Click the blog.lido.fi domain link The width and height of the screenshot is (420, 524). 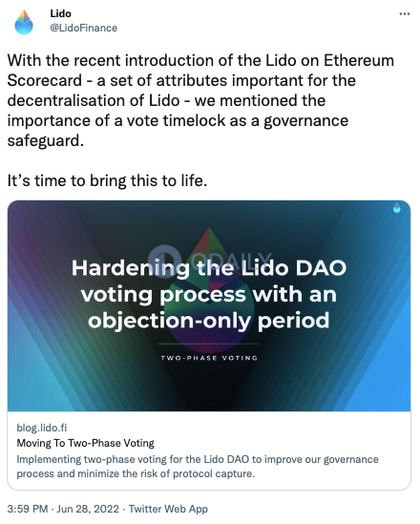(x=42, y=428)
